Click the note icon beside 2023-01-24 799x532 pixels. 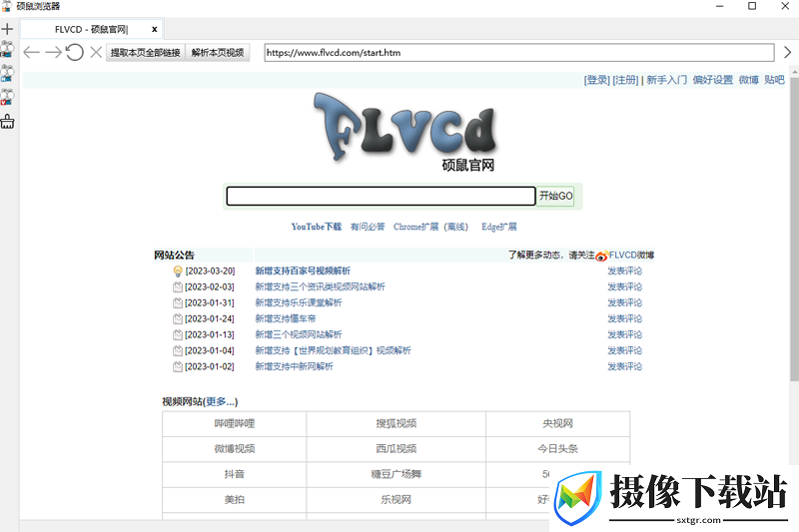click(x=178, y=318)
